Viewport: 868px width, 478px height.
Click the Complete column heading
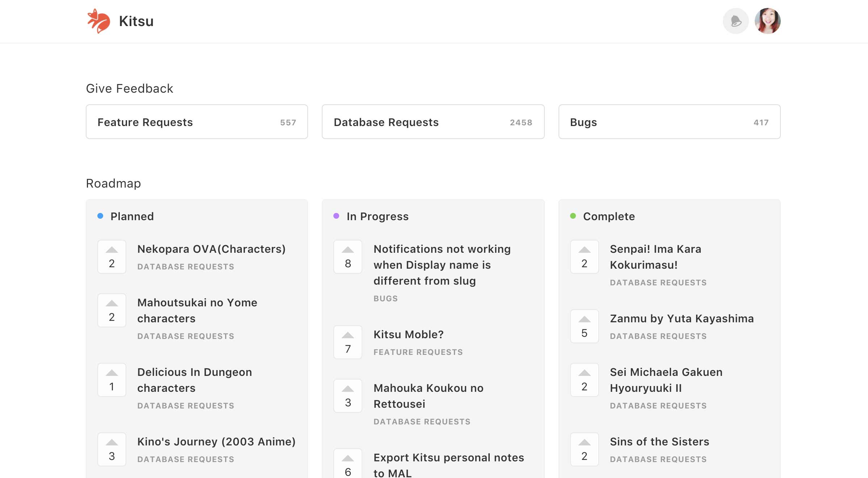click(x=609, y=217)
